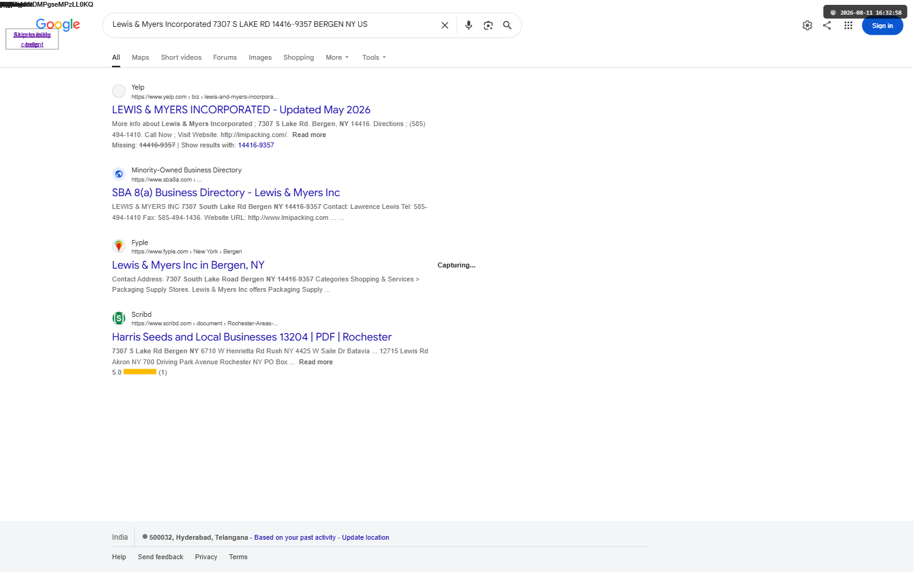Screen dimensions: 924x572
Task: Click the share icon in header
Action: (x=827, y=26)
